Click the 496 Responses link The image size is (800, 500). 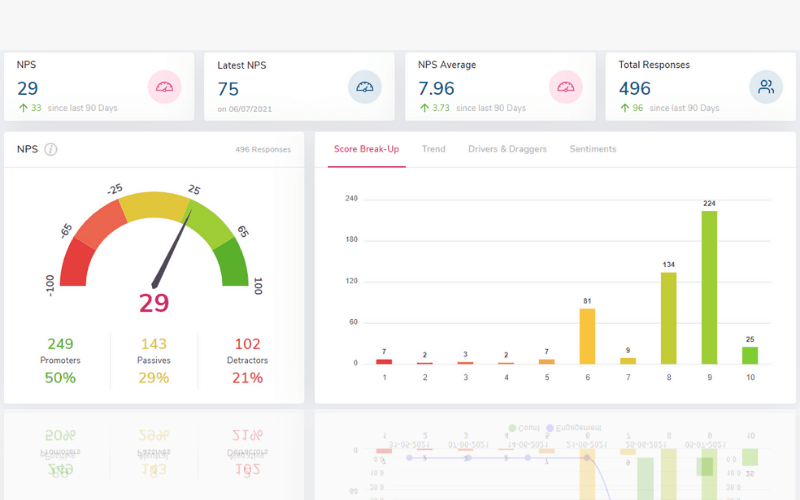(x=263, y=150)
